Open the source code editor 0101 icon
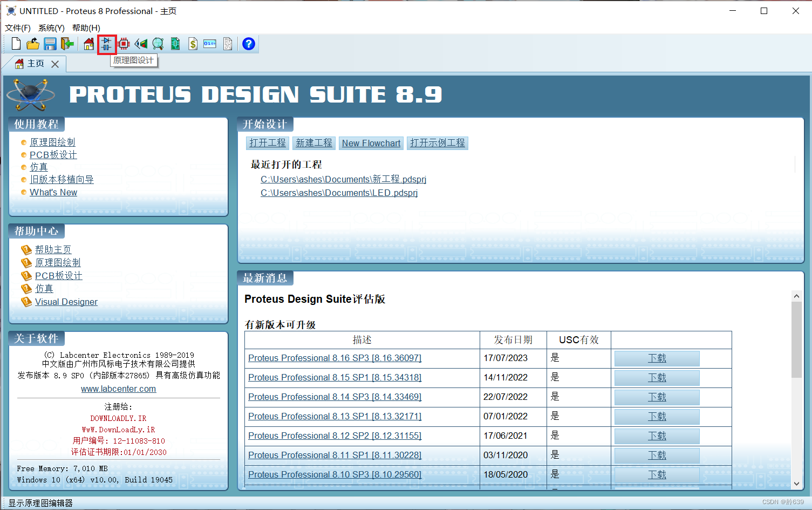This screenshot has width=812, height=510. tap(209, 44)
